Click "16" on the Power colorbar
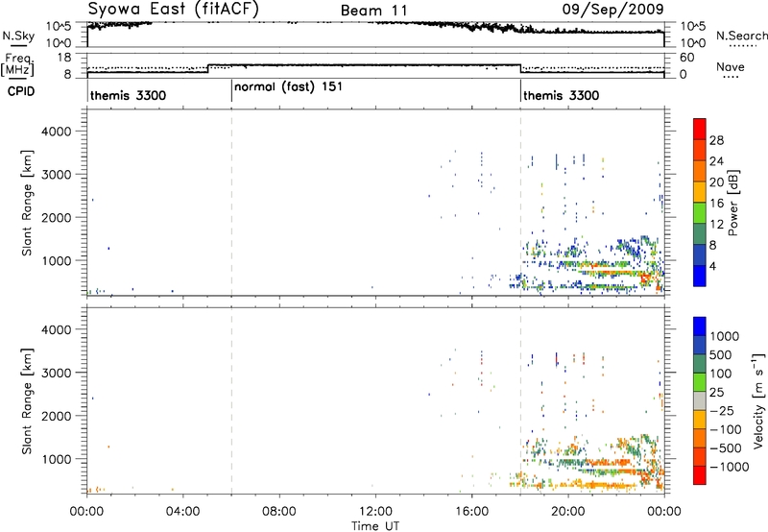768x532 pixels. pos(716,204)
